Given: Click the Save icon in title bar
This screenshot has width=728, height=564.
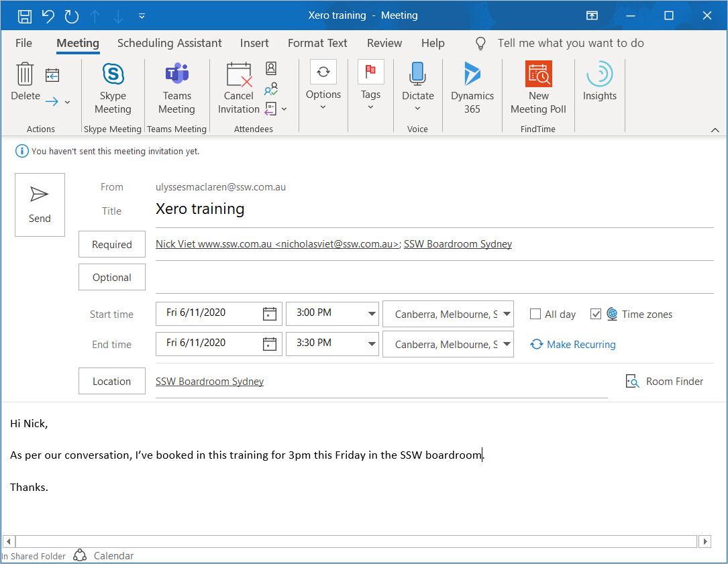Looking at the screenshot, I should (24, 15).
